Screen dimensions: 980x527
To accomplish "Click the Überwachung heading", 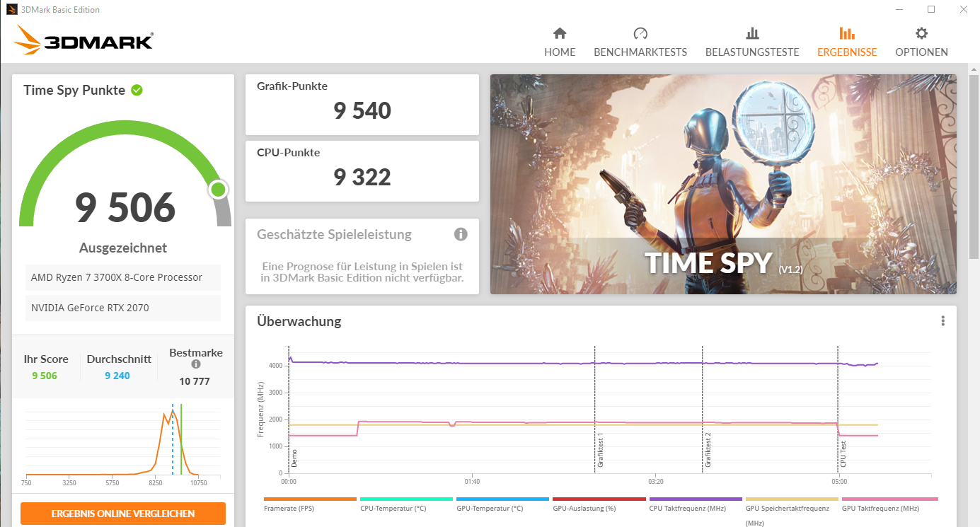I will [299, 321].
